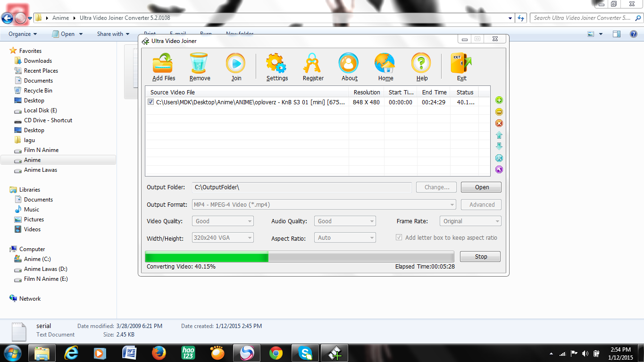Click the Explorer back navigation button
Image resolution: width=644 pixels, height=362 pixels.
pos(7,18)
